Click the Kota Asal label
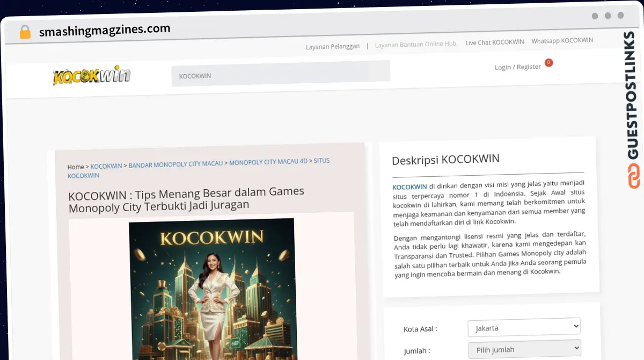644x360 pixels. pyautogui.click(x=420, y=329)
